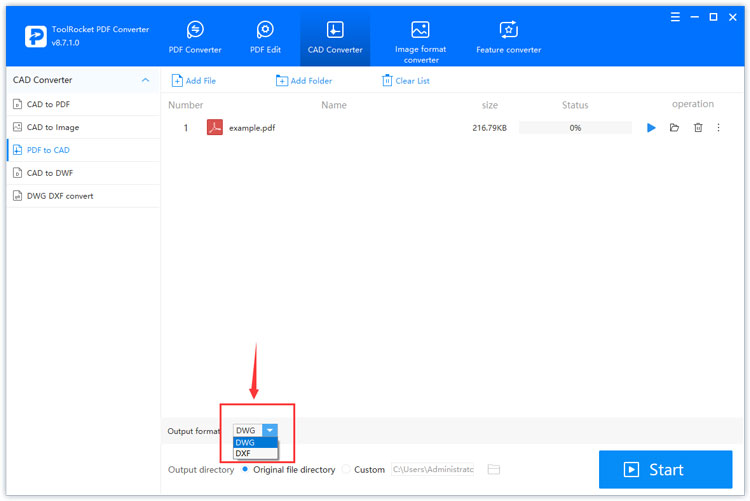Open the PDF Converter tab
Image resolution: width=750 pixels, height=501 pixels.
pos(195,37)
